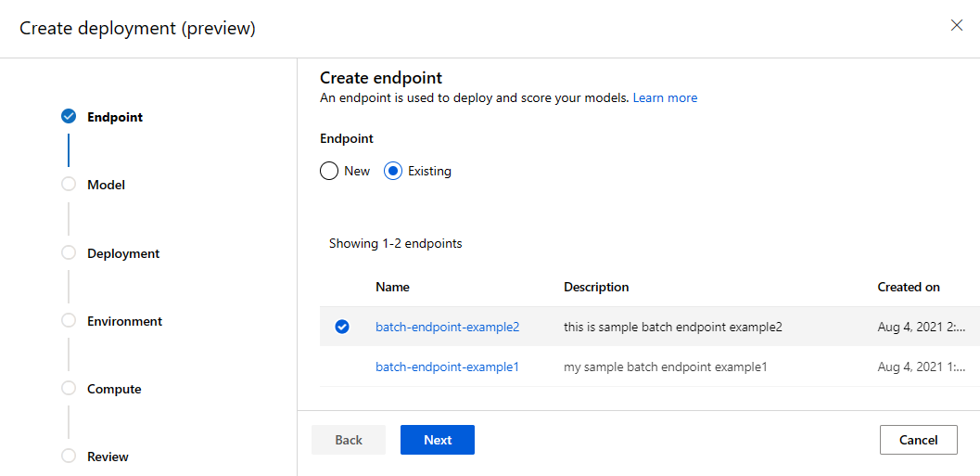980x476 pixels.
Task: Open the batch-endpoint-example2 link
Action: 447,327
